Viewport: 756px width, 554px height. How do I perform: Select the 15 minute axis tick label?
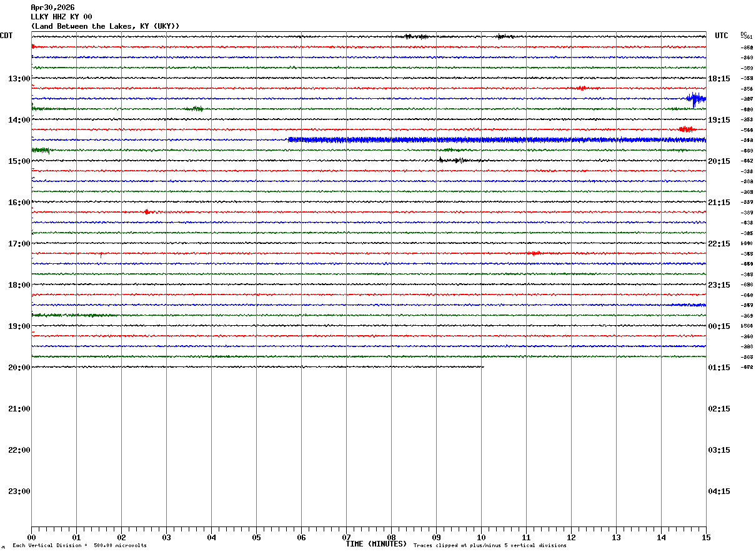pos(706,538)
